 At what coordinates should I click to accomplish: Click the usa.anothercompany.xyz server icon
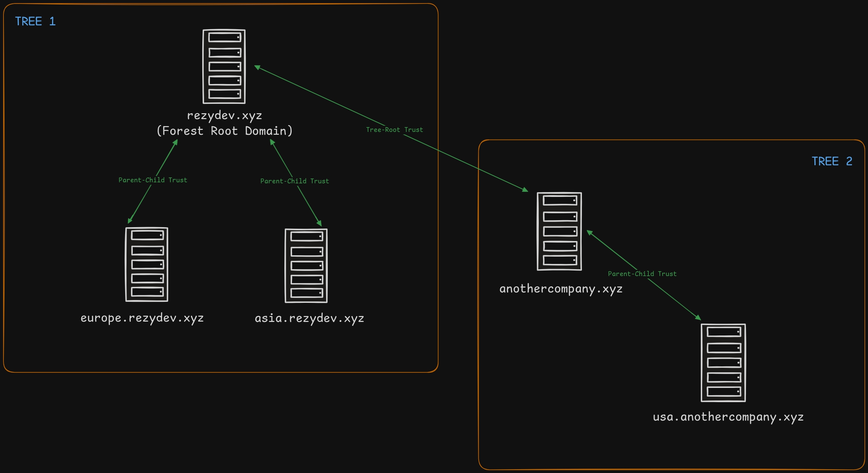click(723, 363)
